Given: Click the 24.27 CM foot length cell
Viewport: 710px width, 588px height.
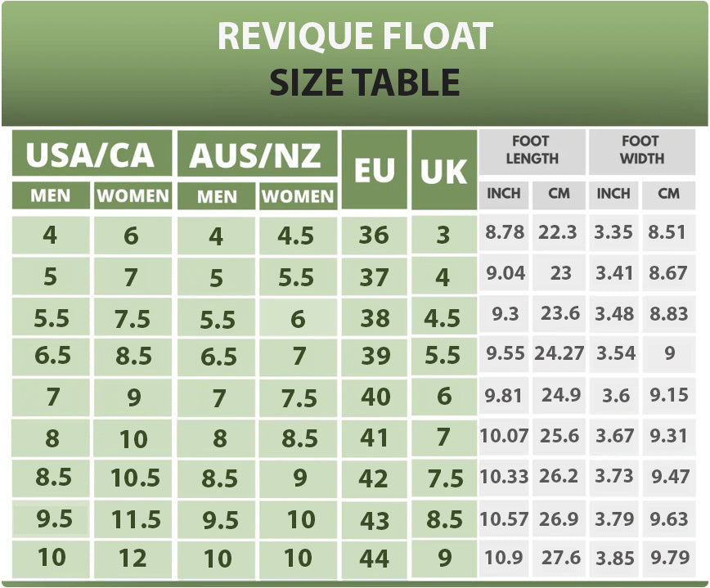Looking at the screenshot, I should tap(559, 354).
